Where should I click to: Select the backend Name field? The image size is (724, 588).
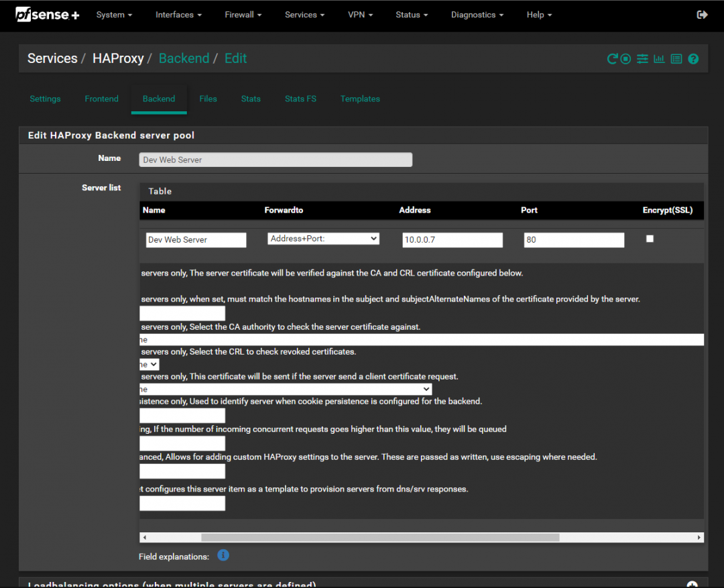point(275,159)
